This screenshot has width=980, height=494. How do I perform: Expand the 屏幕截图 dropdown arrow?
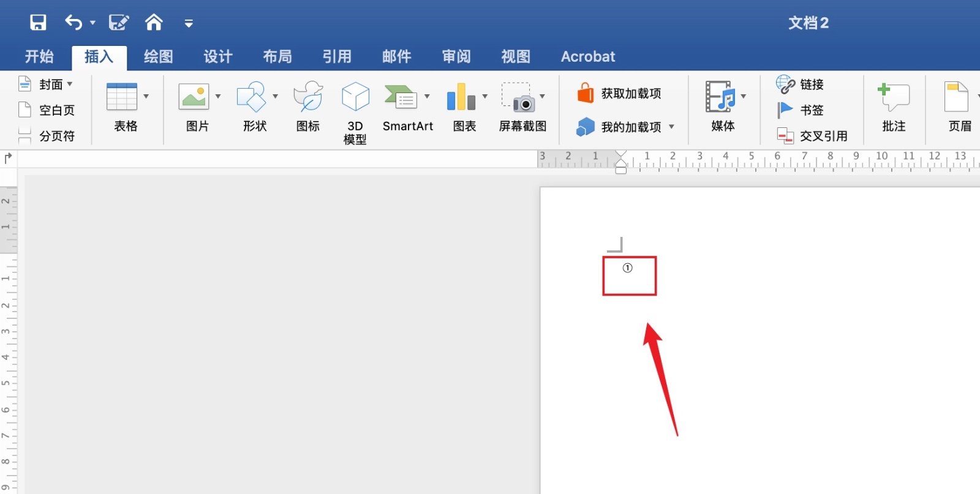coord(542,97)
